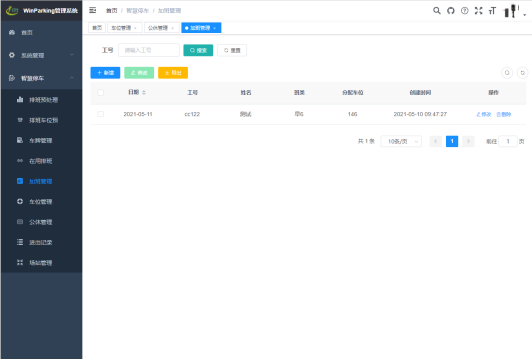Open the GitHub icon in the top bar
This screenshot has height=360, width=532.
(x=451, y=11)
